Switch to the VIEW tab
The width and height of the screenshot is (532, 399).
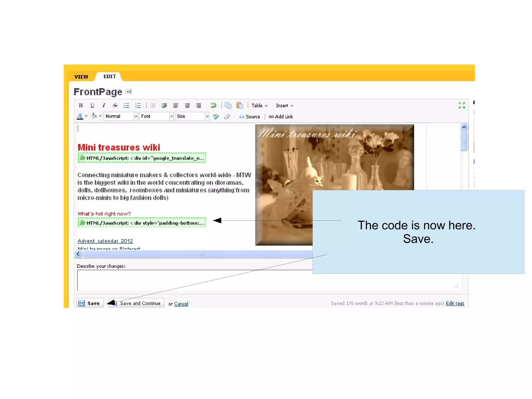(81, 77)
